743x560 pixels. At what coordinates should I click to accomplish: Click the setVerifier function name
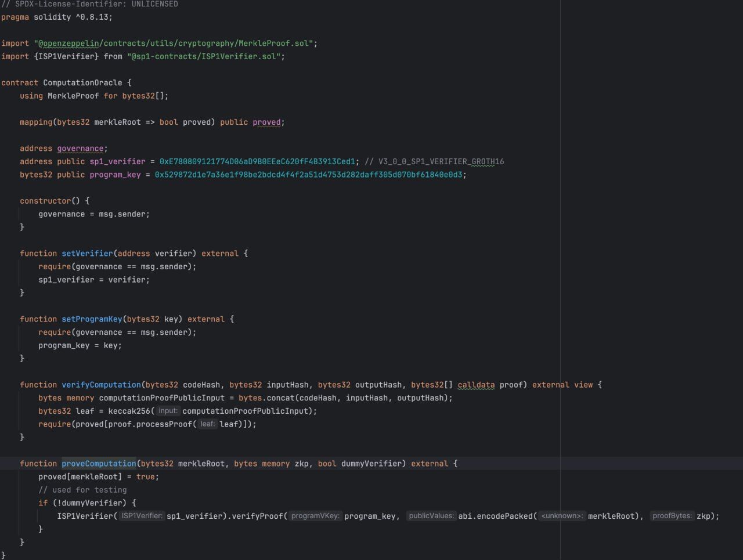coord(87,254)
